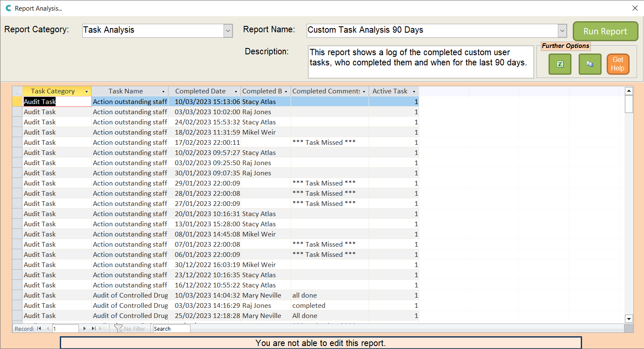Click the record number input field
644x349 pixels.
pyautogui.click(x=65, y=329)
